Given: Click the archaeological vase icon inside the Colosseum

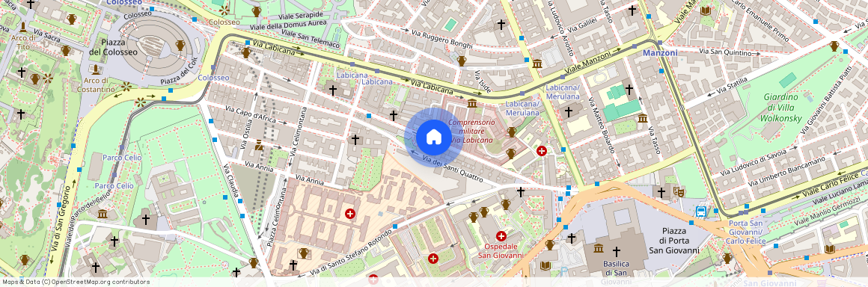Looking at the screenshot, I should click(180, 45).
